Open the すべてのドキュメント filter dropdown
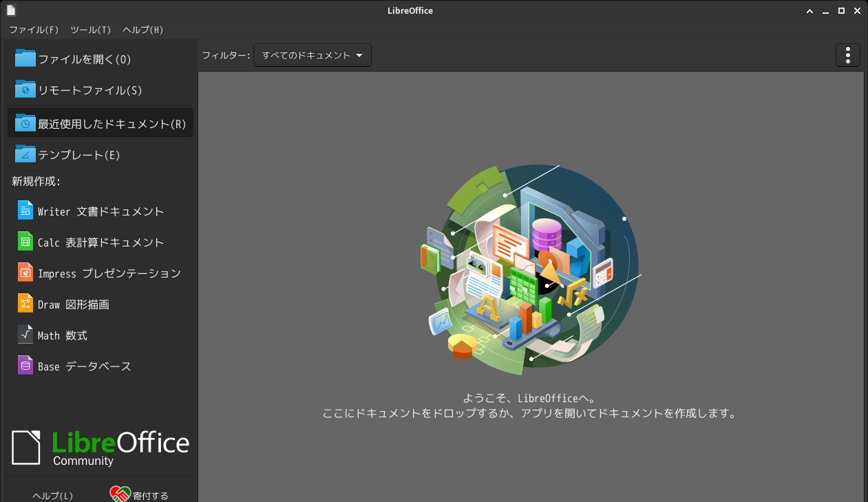868x502 pixels. point(313,55)
